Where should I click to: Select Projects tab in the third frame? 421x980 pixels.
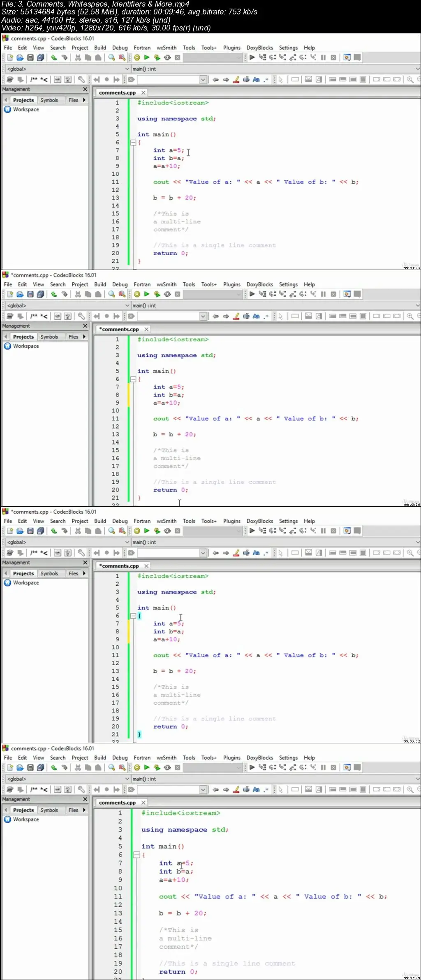(23, 573)
